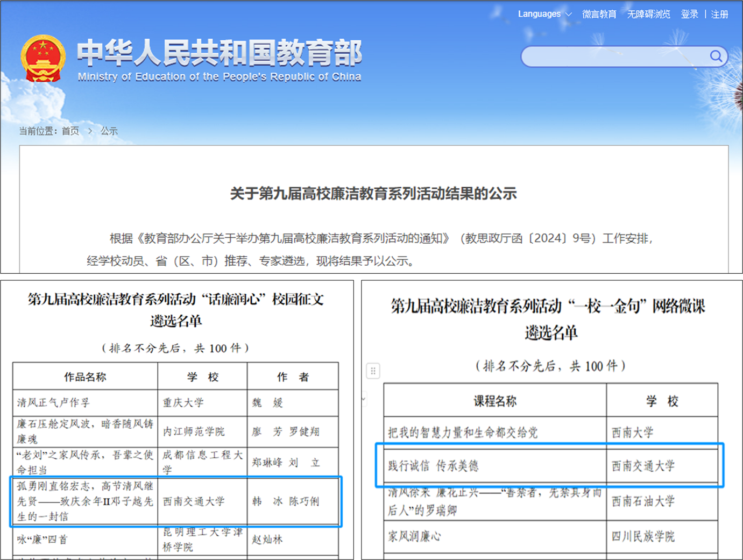The height and width of the screenshot is (560, 743).
Task: Click the 登录 login link
Action: [689, 14]
